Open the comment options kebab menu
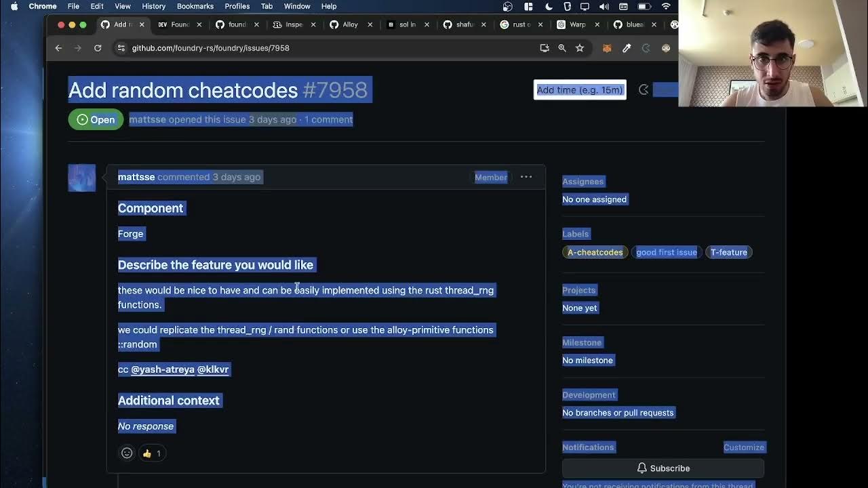This screenshot has height=488, width=868. (x=526, y=177)
